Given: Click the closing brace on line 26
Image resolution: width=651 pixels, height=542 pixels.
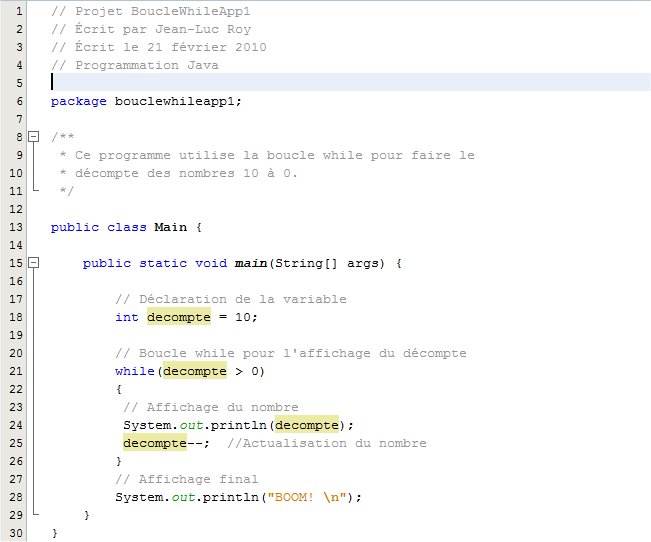Looking at the screenshot, I should click(x=119, y=461).
